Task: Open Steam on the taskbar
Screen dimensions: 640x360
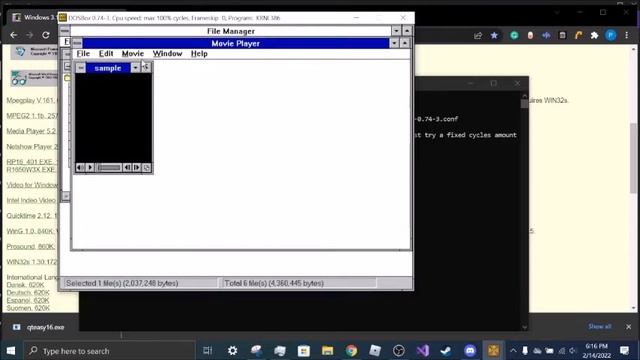Action: tap(446, 351)
